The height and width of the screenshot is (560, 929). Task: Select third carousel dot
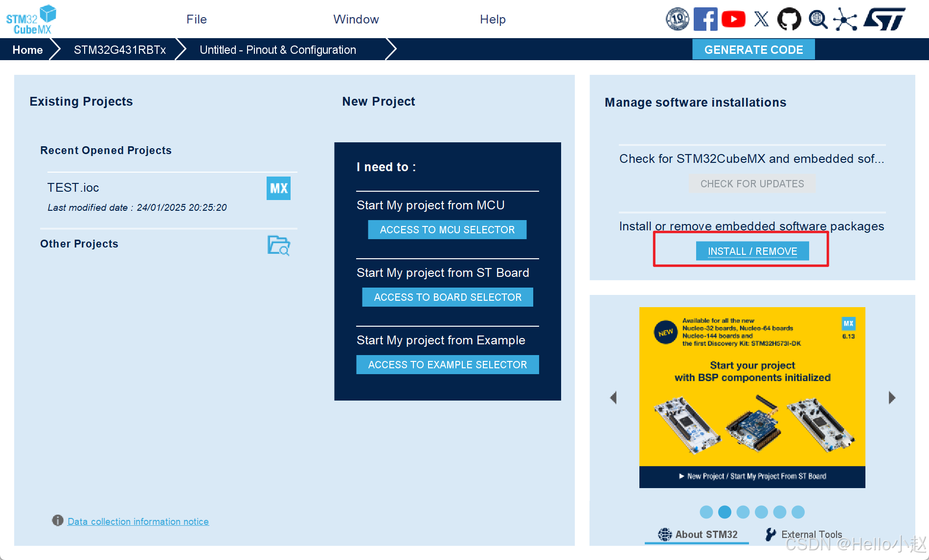click(x=743, y=512)
